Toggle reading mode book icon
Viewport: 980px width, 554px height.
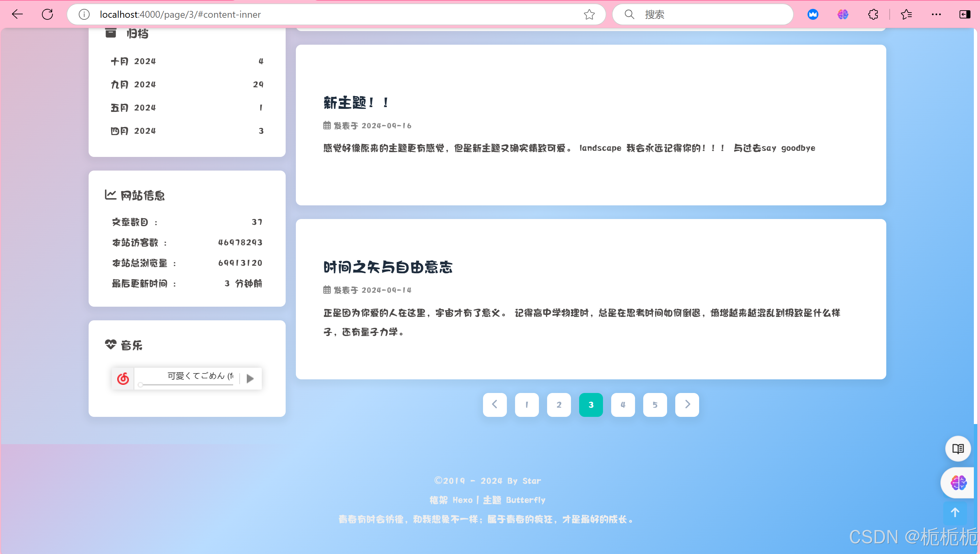(x=958, y=449)
